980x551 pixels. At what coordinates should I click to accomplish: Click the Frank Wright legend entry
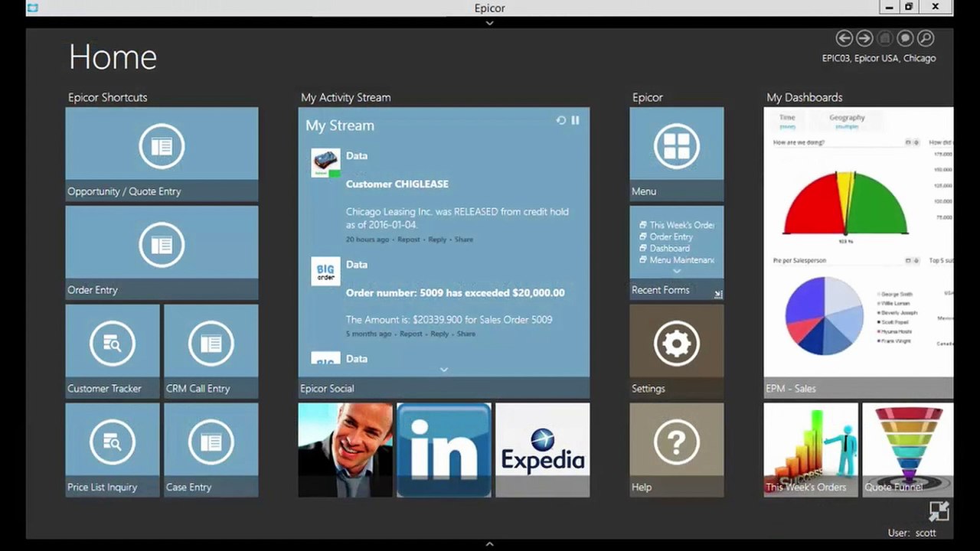pyautogui.click(x=893, y=342)
